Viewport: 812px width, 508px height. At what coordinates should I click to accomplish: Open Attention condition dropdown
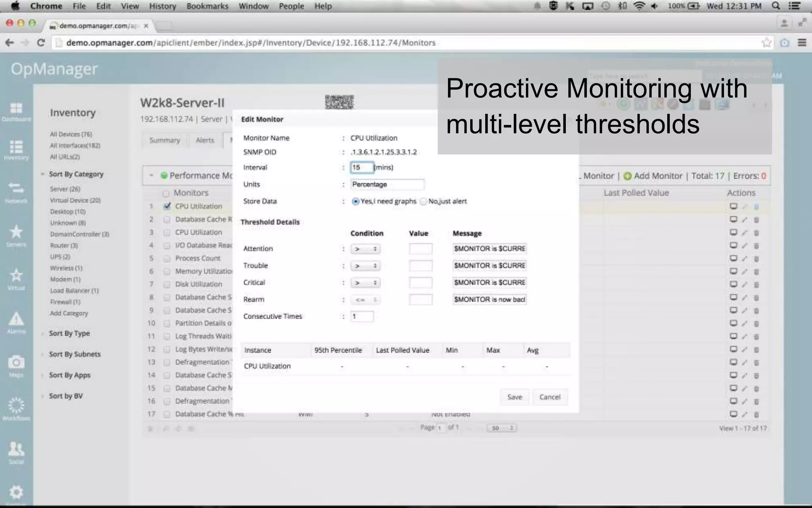366,249
